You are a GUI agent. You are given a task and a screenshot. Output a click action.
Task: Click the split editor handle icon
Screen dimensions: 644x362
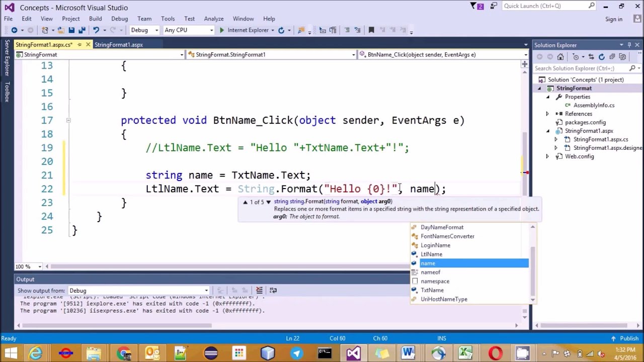(524, 64)
